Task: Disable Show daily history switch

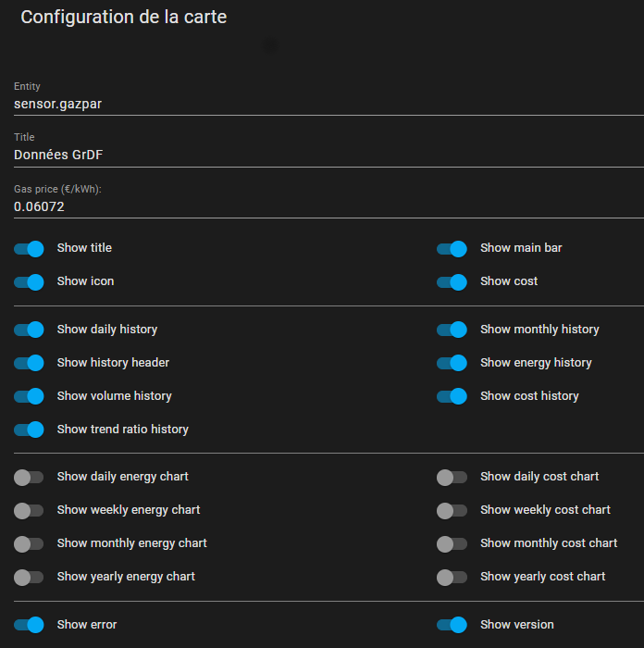Action: [30, 330]
